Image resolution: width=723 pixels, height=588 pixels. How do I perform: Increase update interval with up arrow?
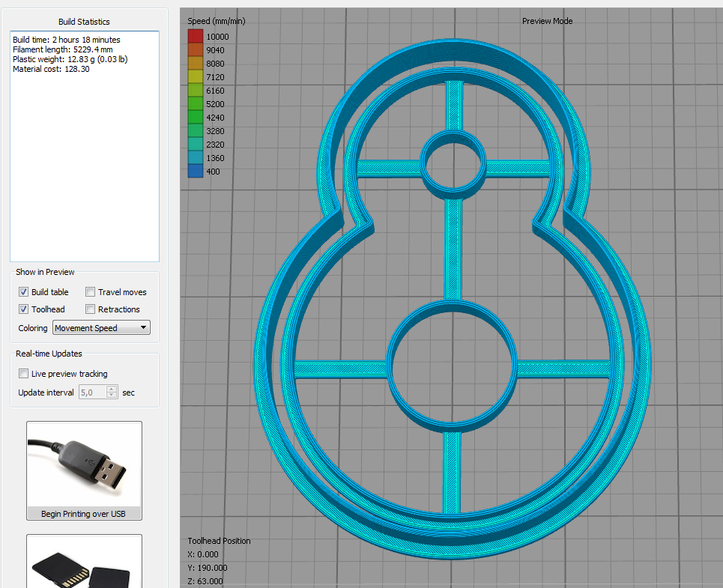point(112,389)
